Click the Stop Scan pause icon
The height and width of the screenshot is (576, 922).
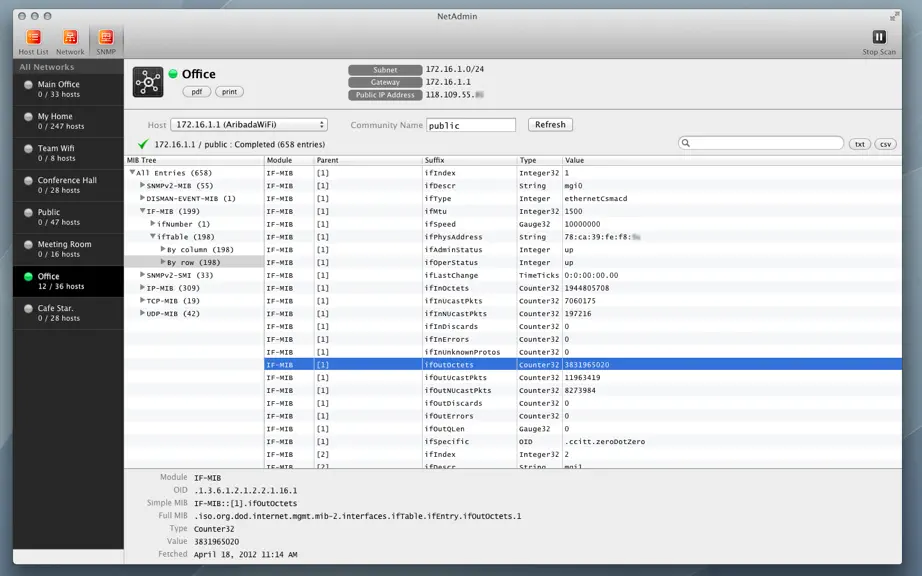(x=878, y=37)
